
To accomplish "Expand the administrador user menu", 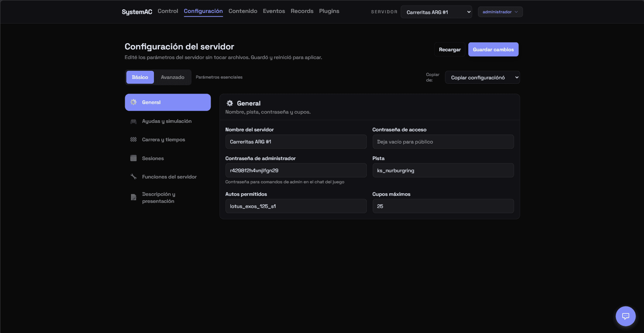I will 500,12.
